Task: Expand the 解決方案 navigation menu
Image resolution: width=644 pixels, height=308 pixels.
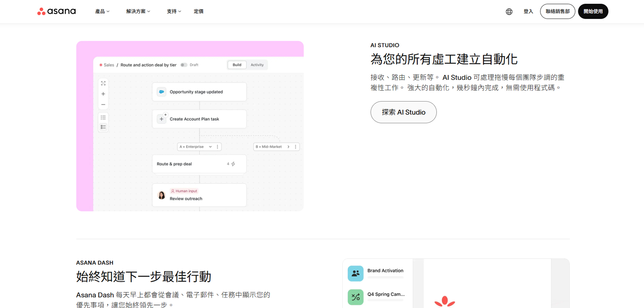Action: point(138,12)
